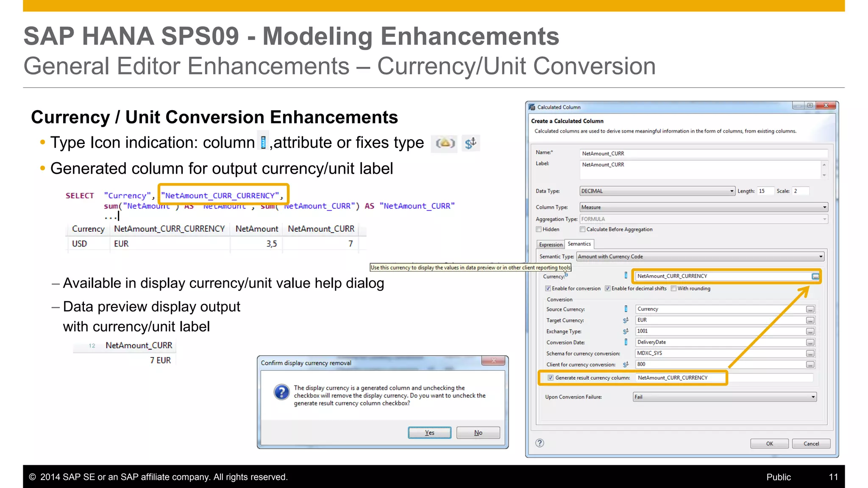Open the Exchange Type value help button
Image resolution: width=868 pixels, height=488 pixels.
810,331
